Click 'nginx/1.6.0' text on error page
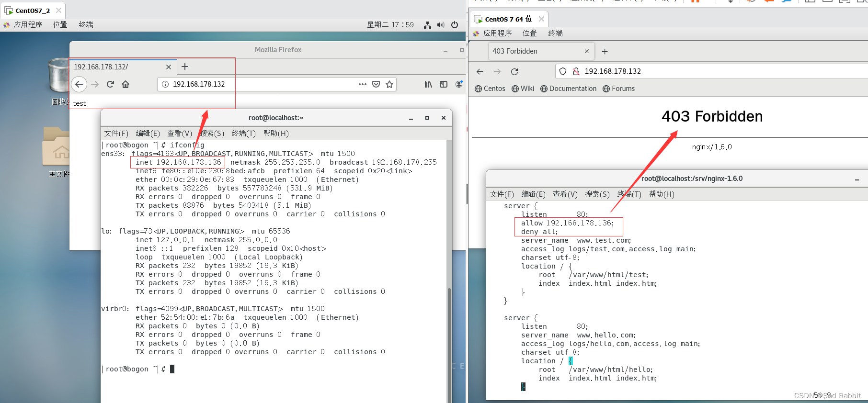This screenshot has height=403, width=868. [712, 147]
